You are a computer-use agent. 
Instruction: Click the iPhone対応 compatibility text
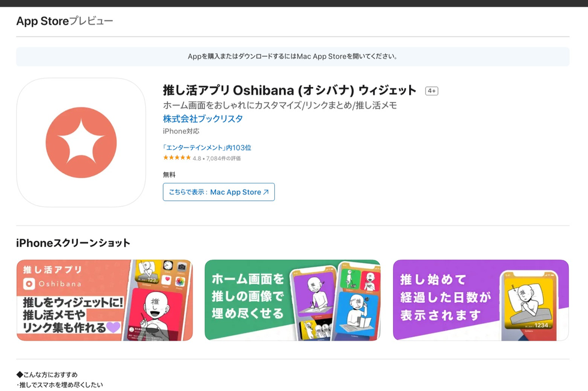point(181,131)
